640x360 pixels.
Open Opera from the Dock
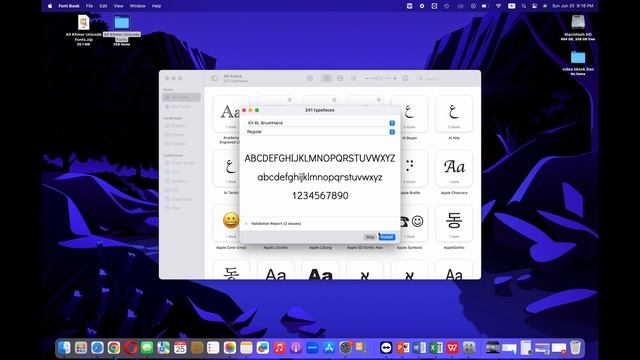click(131, 347)
